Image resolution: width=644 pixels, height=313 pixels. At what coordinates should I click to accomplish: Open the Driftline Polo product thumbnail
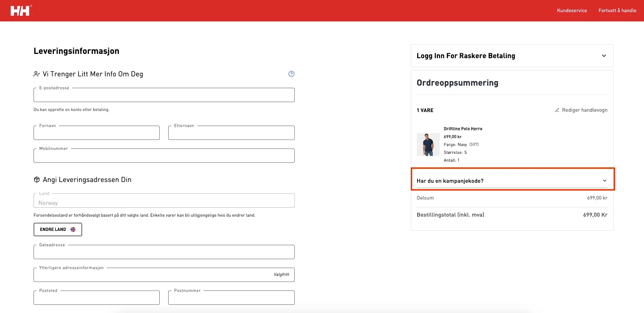coord(428,145)
